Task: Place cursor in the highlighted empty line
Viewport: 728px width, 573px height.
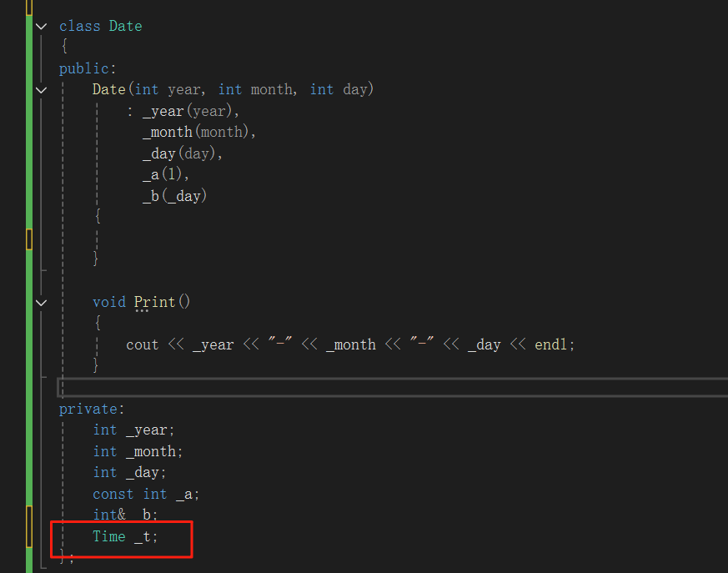Action: point(393,388)
